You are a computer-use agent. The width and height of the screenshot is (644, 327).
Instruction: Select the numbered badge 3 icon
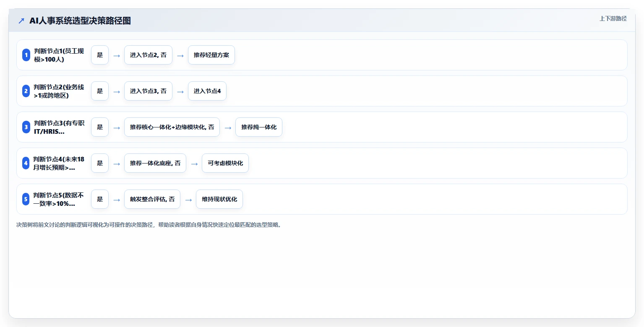(x=26, y=127)
